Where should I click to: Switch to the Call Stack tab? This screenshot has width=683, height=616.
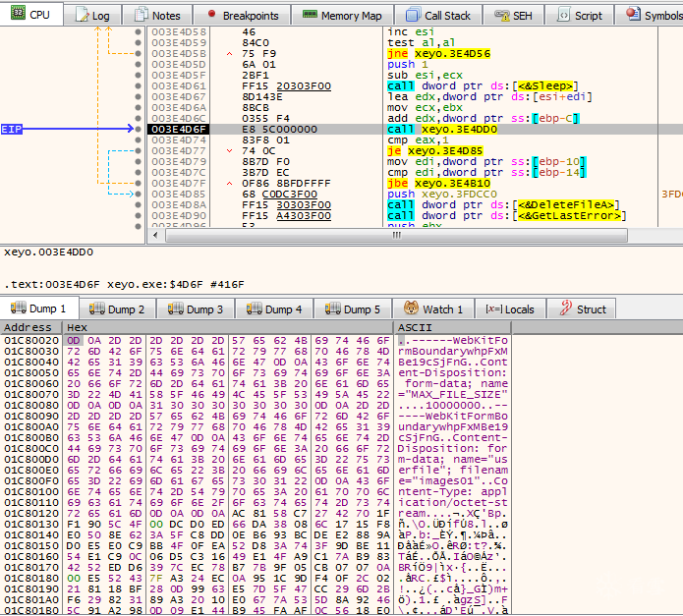pyautogui.click(x=438, y=16)
